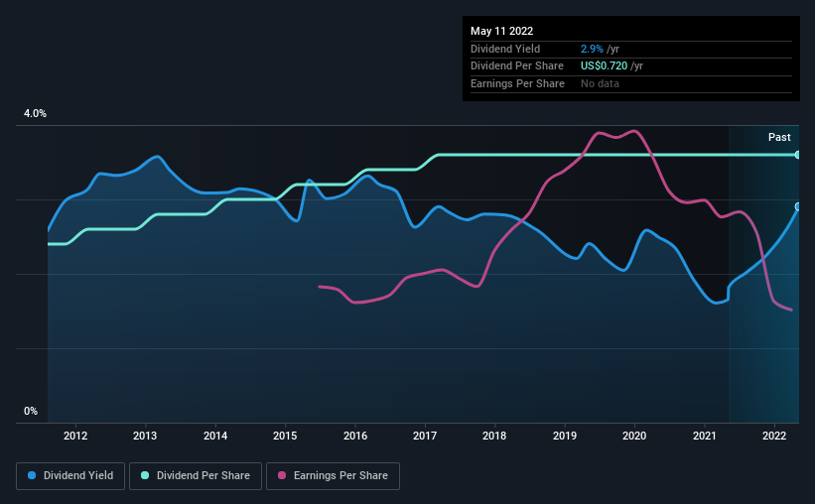This screenshot has width=815, height=504.
Task: Click the 2017 x-axis label
Action: pos(425,436)
